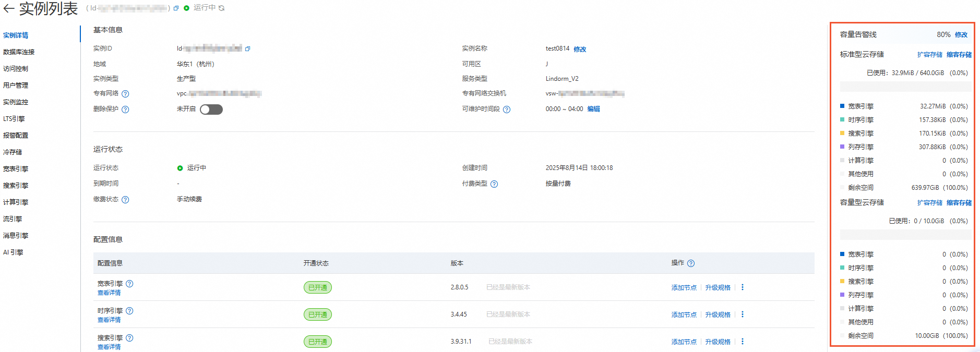The width and height of the screenshot is (980, 352).
Task: Click the 标准型云存储 usage progress bar
Action: (x=905, y=87)
